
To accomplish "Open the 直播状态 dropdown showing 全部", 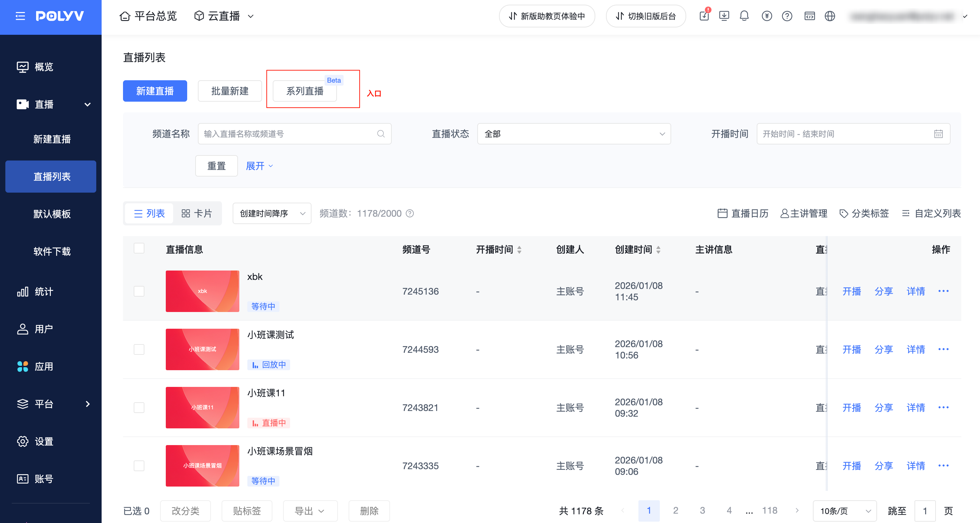I will [574, 134].
